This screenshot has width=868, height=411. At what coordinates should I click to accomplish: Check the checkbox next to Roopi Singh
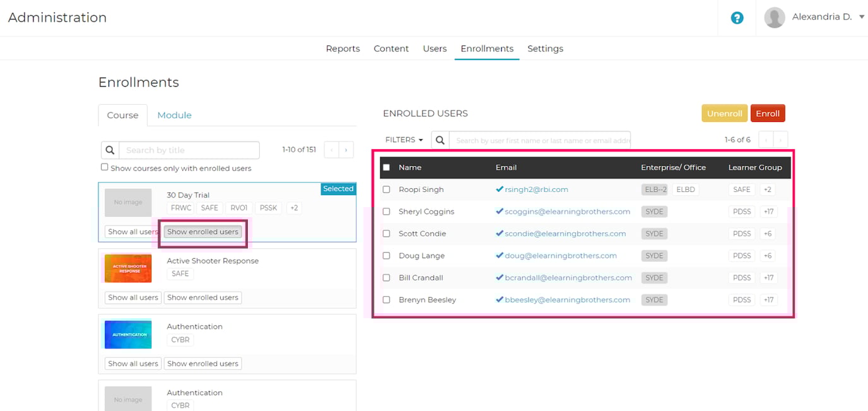tap(387, 189)
